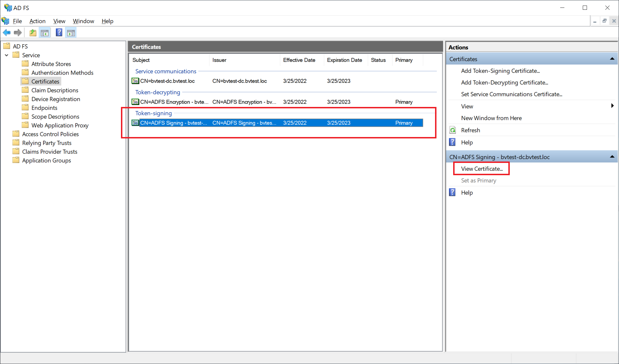Click certificate icon of ADFS Encryption row
Screen dimensions: 619x364
pyautogui.click(x=135, y=102)
